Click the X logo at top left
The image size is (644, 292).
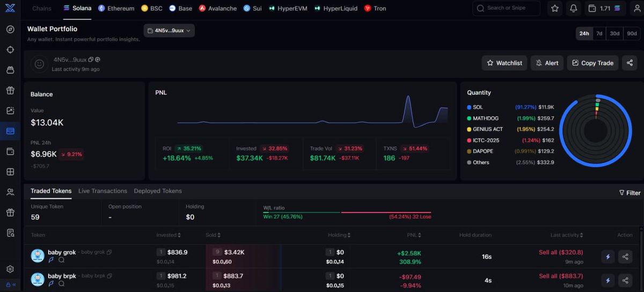10,8
